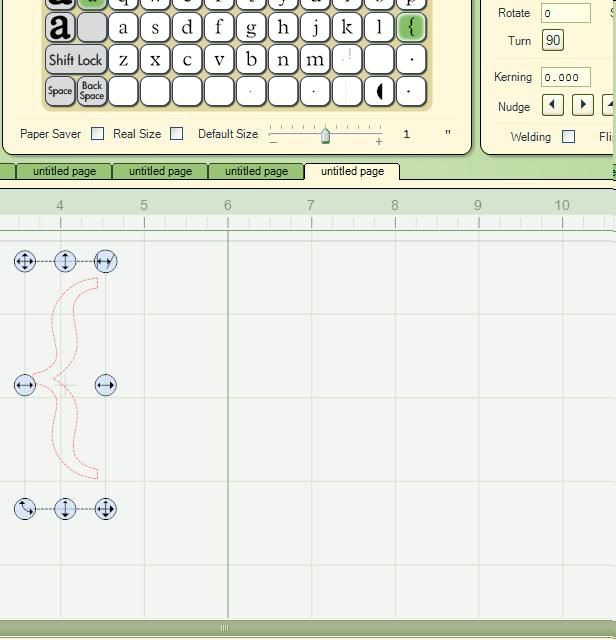Click the Kerning value input field
The image size is (616, 640).
(x=566, y=77)
